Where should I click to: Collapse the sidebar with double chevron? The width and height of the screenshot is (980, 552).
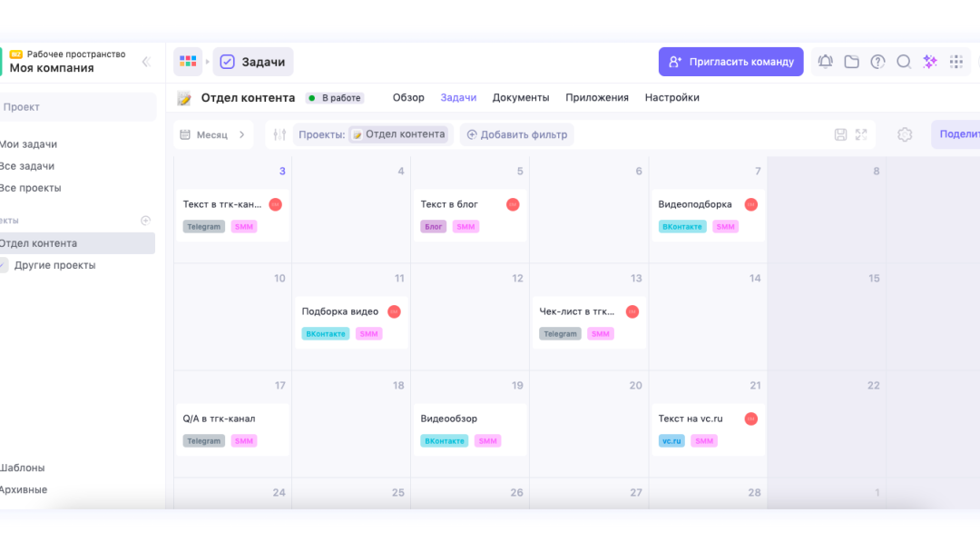click(146, 62)
